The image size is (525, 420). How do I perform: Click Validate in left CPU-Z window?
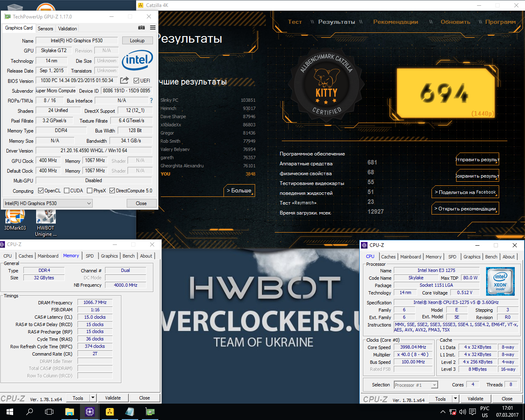point(113,398)
